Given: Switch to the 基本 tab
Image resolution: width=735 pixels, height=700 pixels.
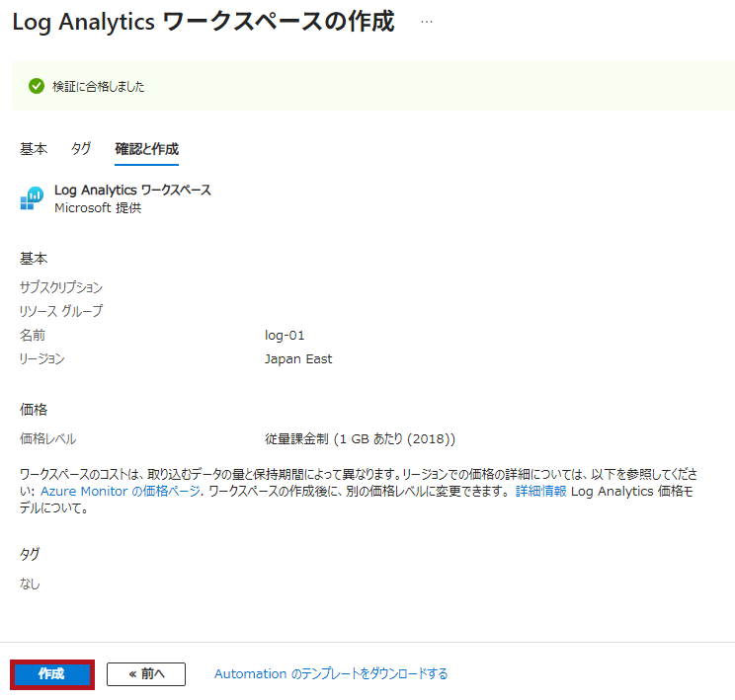Looking at the screenshot, I should pos(34,149).
